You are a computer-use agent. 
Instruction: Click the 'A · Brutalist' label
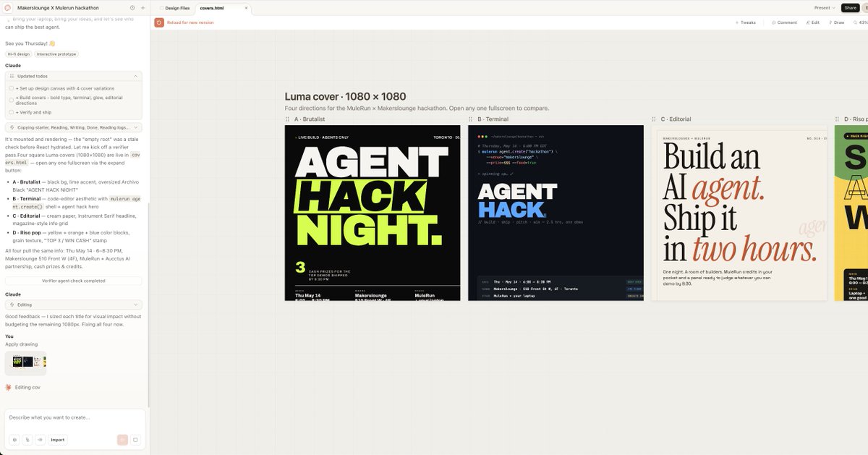(x=310, y=119)
